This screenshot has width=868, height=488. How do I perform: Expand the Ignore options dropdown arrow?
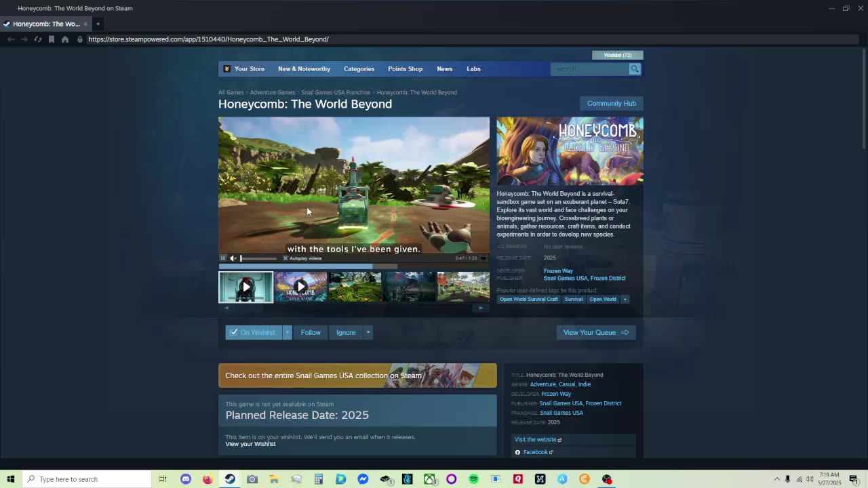coord(368,332)
